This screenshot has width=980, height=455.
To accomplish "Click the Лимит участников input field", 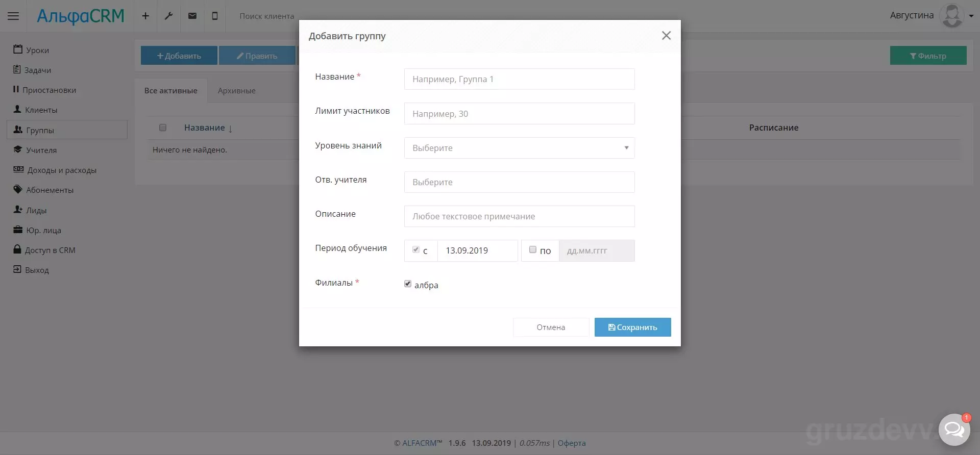I will [519, 113].
